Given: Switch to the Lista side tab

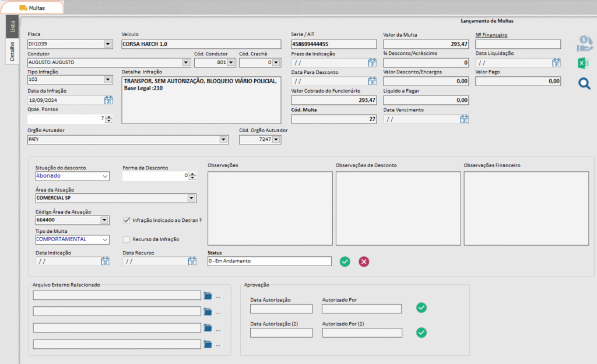Looking at the screenshot, I should point(12,26).
